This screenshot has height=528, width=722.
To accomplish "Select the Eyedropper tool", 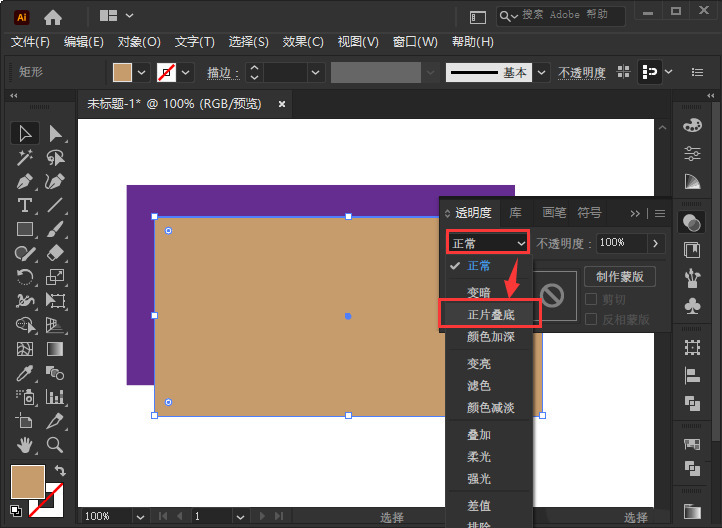I will pos(25,373).
